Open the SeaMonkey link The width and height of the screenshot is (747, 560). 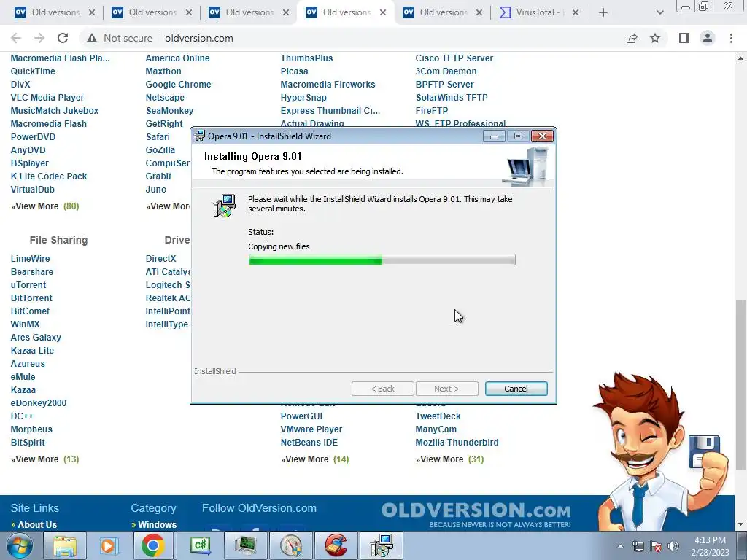point(169,111)
